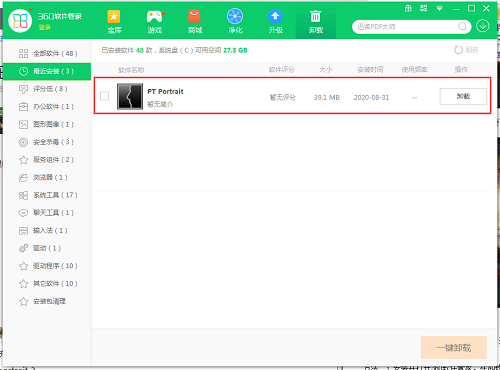Open the 升级 upward arrow icon
Screen dimensions: 500x370
275,16
